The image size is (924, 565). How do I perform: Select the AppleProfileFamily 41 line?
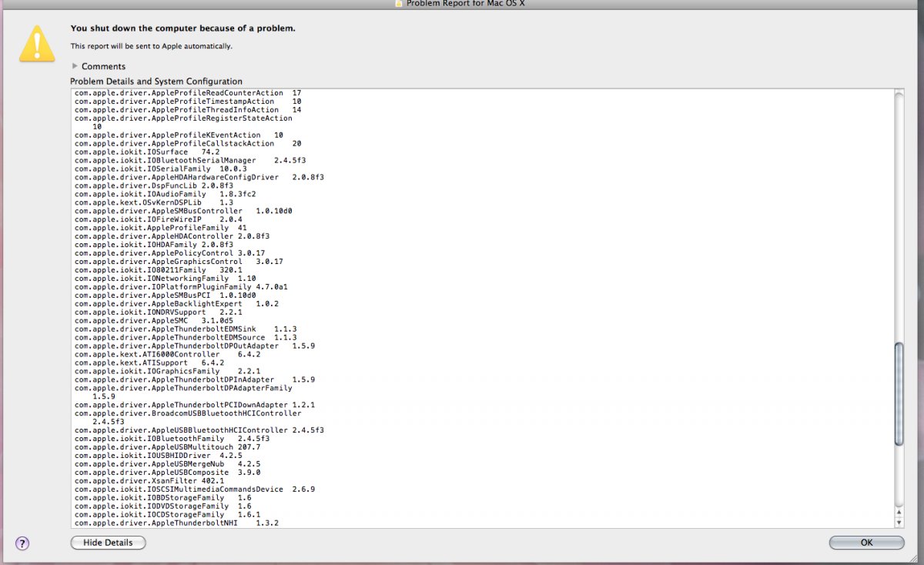(161, 228)
